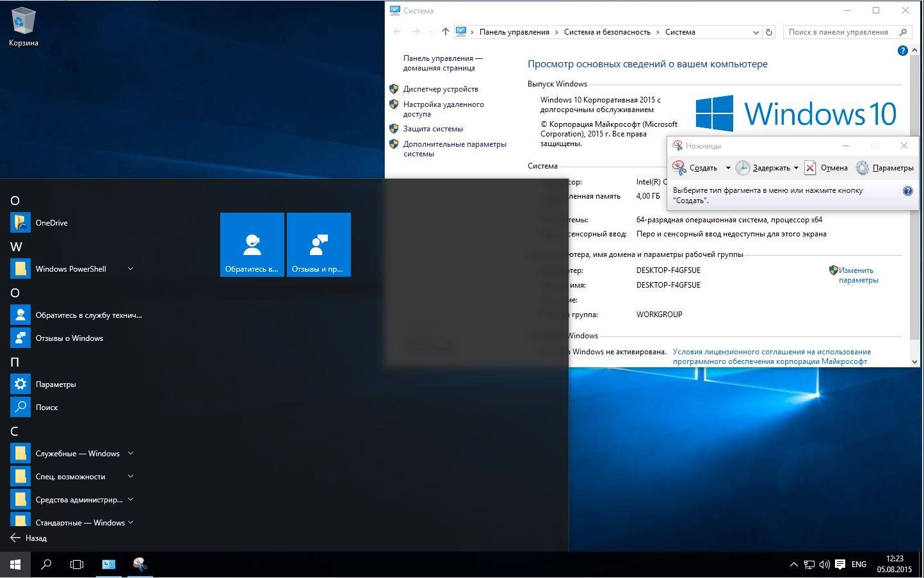
Task: Open the Action Center notification icon
Action: point(840,565)
